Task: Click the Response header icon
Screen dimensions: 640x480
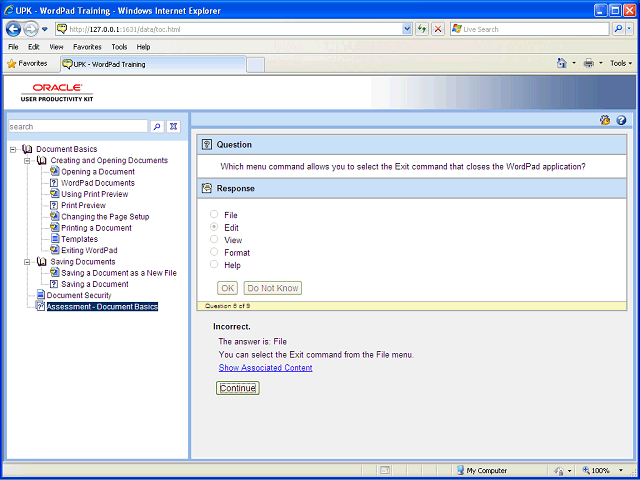Action: tap(207, 189)
